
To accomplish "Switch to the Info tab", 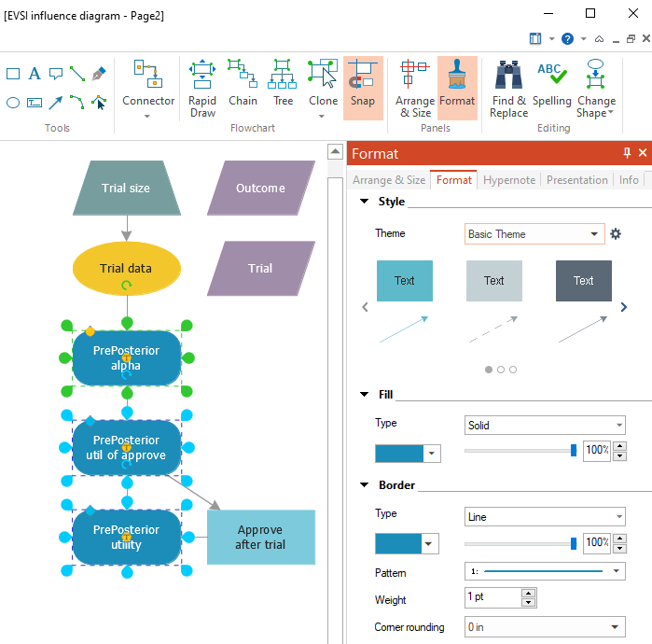I will tap(629, 180).
